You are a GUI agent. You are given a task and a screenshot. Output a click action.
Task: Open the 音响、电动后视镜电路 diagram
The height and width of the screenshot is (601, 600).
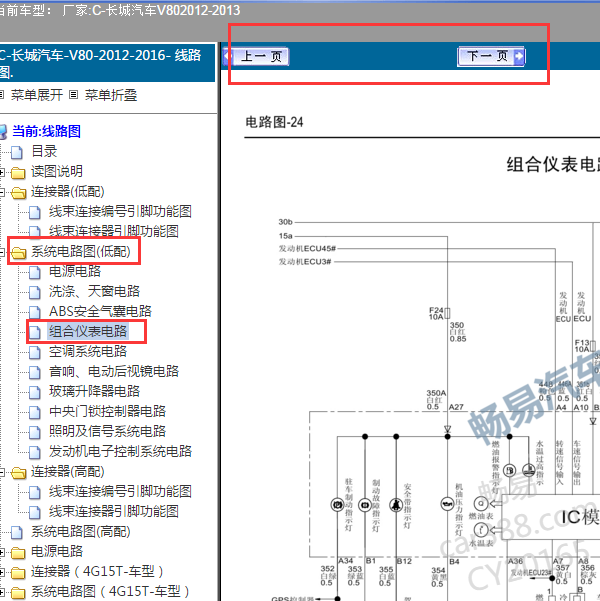[114, 371]
